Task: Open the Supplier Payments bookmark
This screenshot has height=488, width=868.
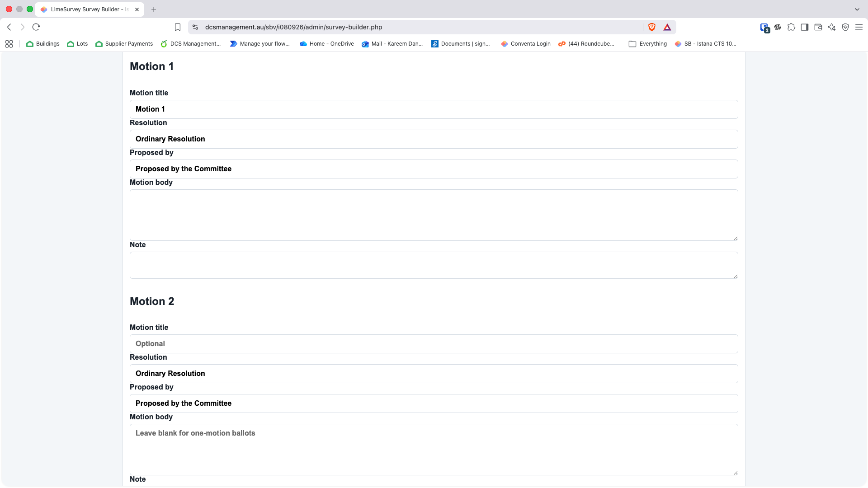Action: (x=124, y=44)
